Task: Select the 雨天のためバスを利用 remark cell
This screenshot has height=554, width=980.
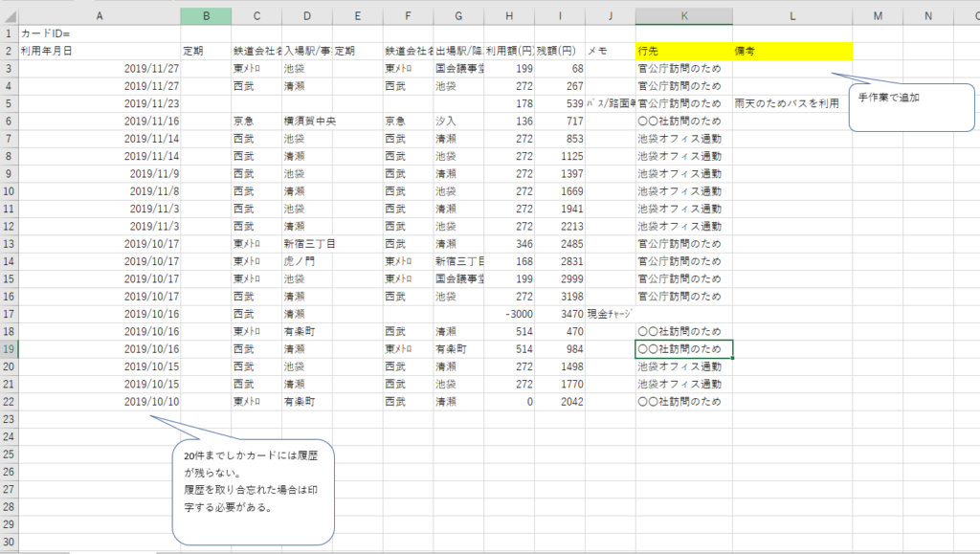Action: click(x=791, y=103)
